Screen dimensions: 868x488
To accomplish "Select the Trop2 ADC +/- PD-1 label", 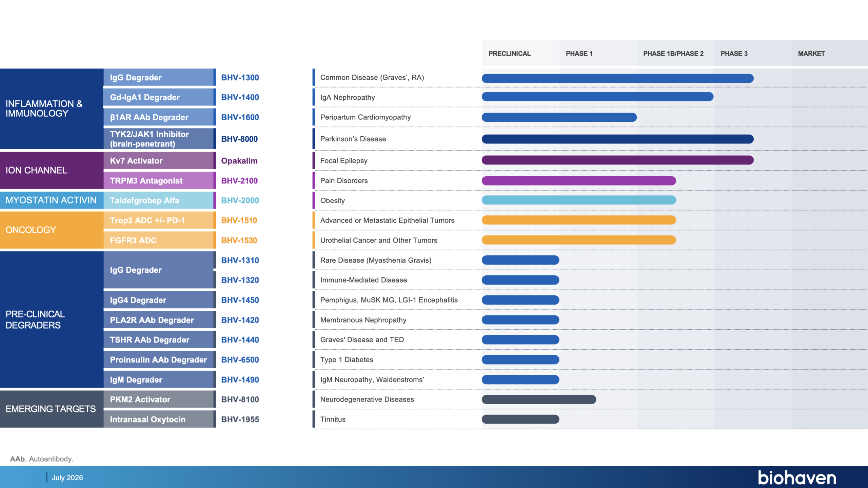I will coord(147,220).
